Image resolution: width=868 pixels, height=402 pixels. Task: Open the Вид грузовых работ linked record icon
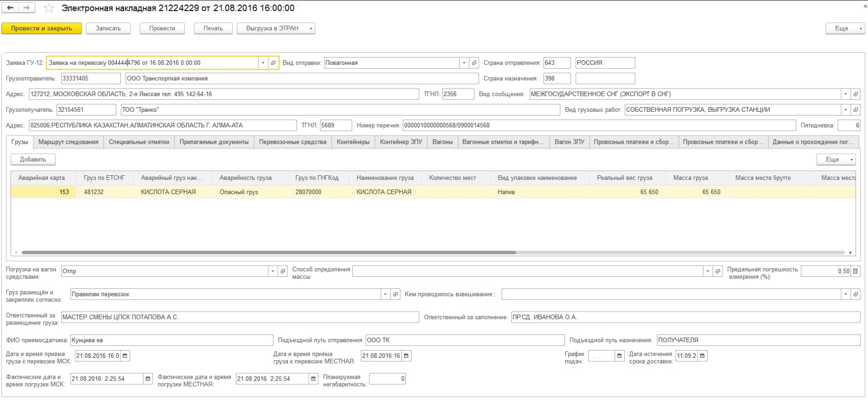coord(855,110)
